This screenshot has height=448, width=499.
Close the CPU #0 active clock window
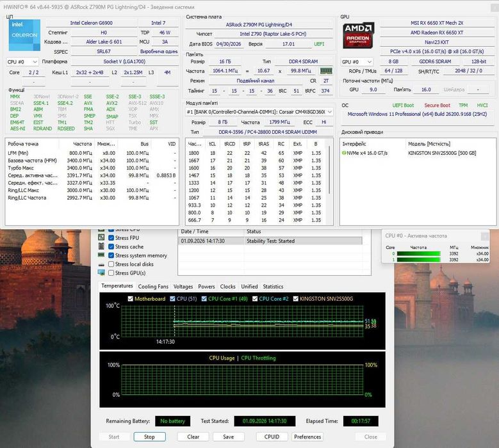[484, 236]
